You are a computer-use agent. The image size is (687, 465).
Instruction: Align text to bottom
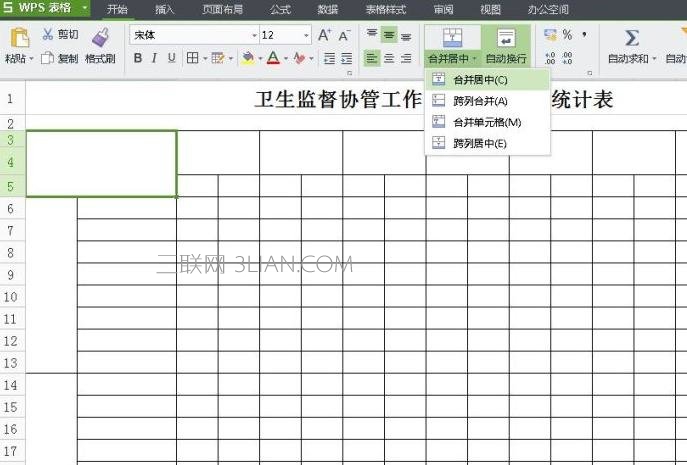[406, 36]
